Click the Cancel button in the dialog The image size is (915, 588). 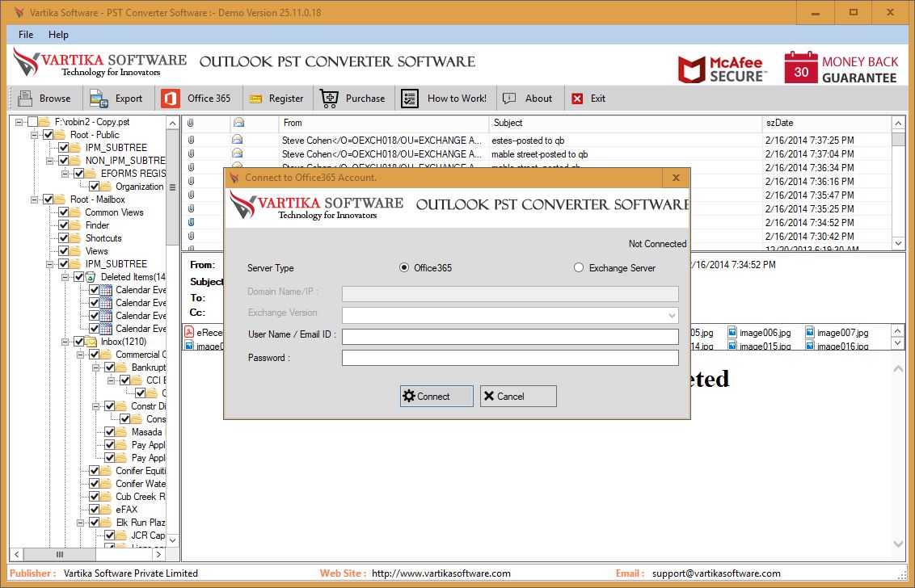pos(518,396)
